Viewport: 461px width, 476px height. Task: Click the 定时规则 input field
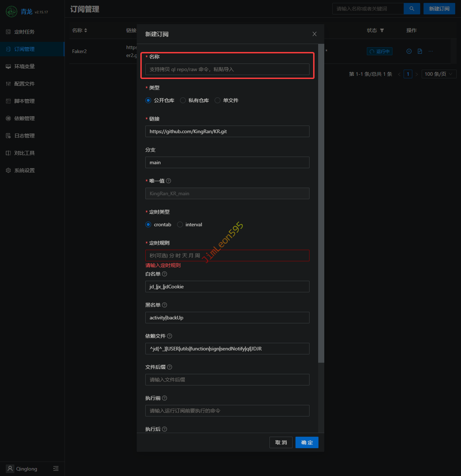(227, 256)
